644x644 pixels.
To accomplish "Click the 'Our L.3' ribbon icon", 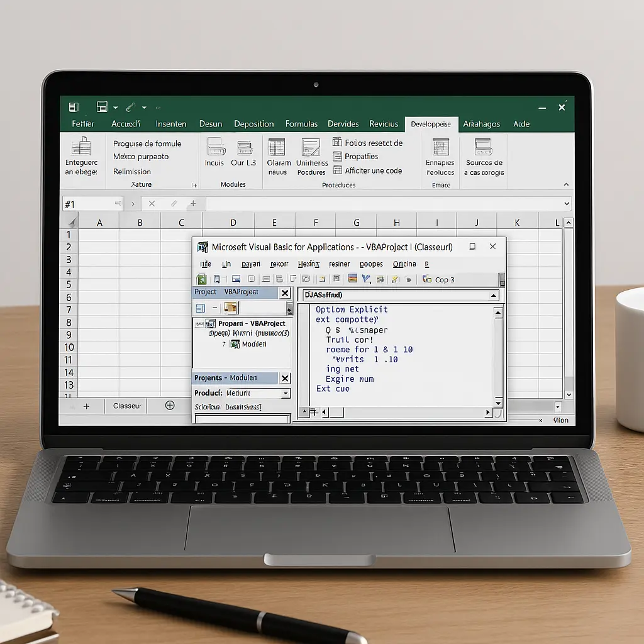I will (245, 148).
